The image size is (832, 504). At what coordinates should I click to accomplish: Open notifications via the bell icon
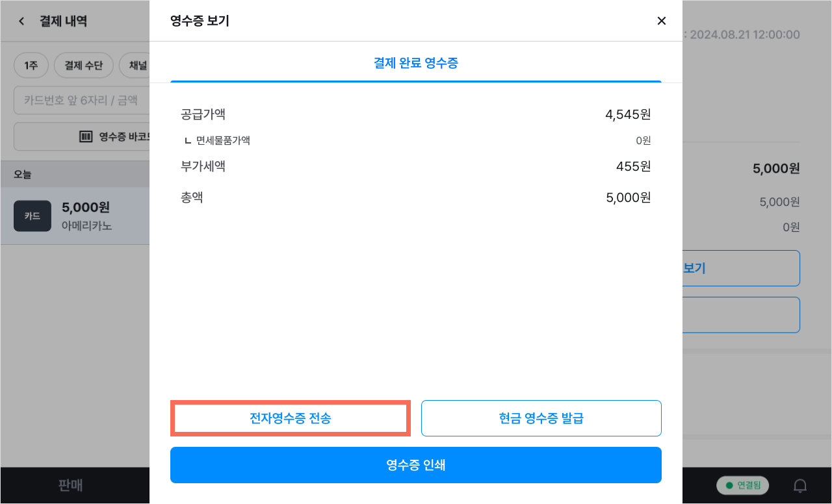click(801, 485)
